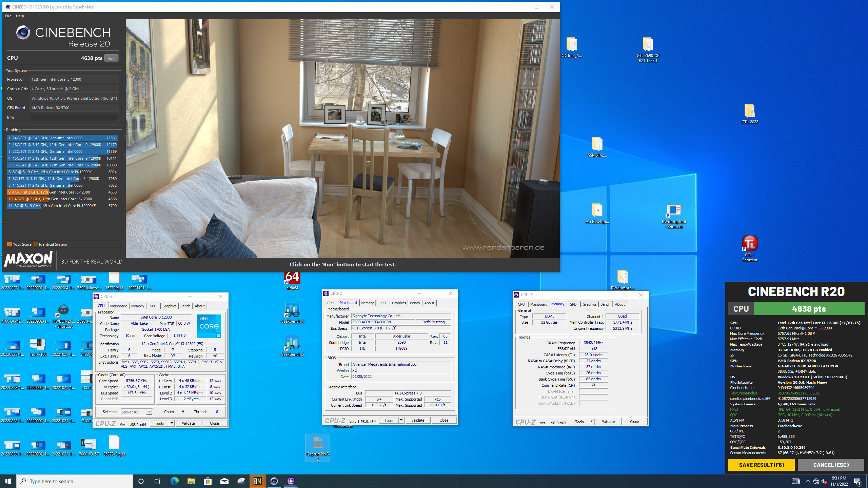
Task: Open the Action Center notifications icon
Action: point(857,481)
